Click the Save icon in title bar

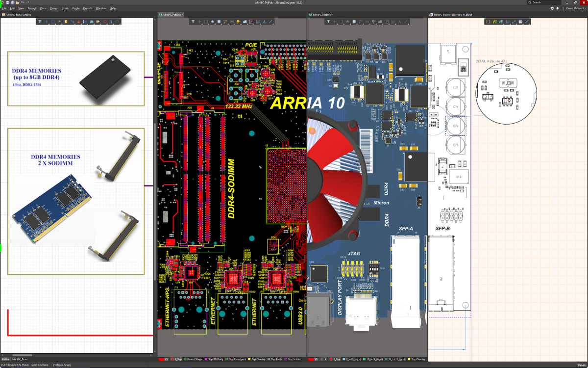point(8,2)
